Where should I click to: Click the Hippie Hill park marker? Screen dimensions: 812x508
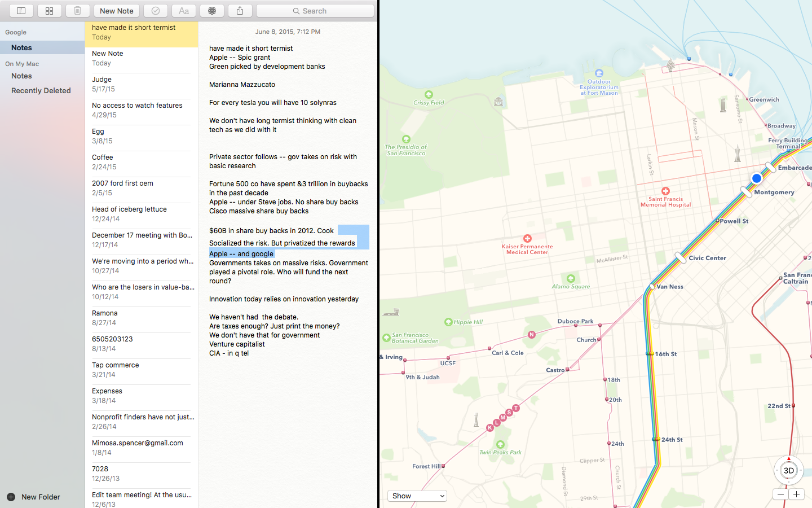tap(448, 322)
